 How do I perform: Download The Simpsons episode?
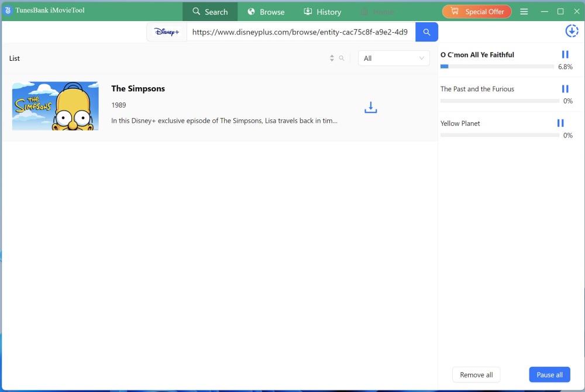coord(370,107)
